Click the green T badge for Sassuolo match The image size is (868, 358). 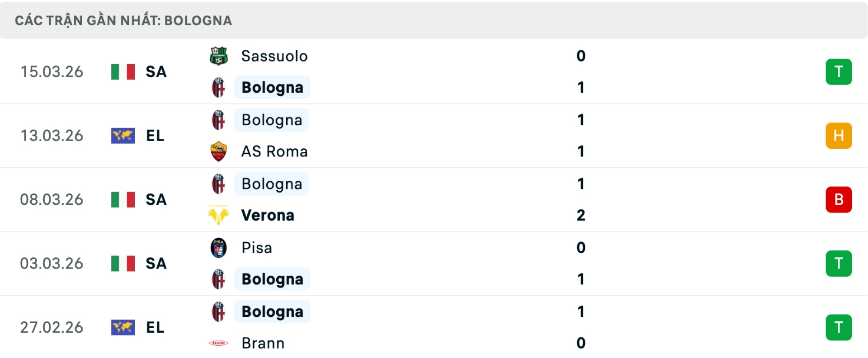click(x=838, y=72)
